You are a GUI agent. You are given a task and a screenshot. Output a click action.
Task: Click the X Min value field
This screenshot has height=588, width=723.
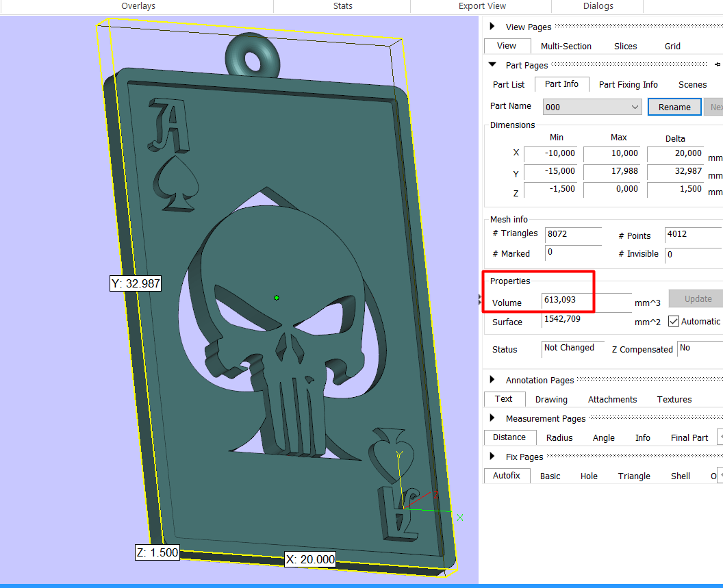coord(550,153)
